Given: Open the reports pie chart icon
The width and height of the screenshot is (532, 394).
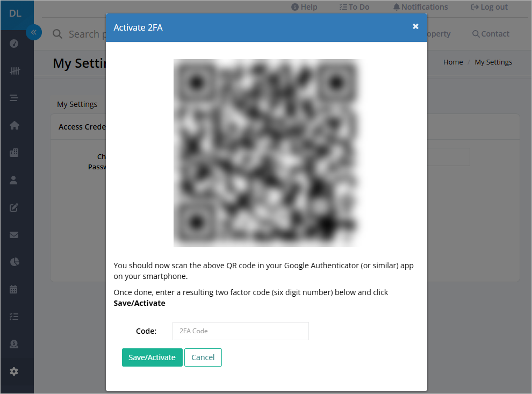Looking at the screenshot, I should [x=14, y=262].
